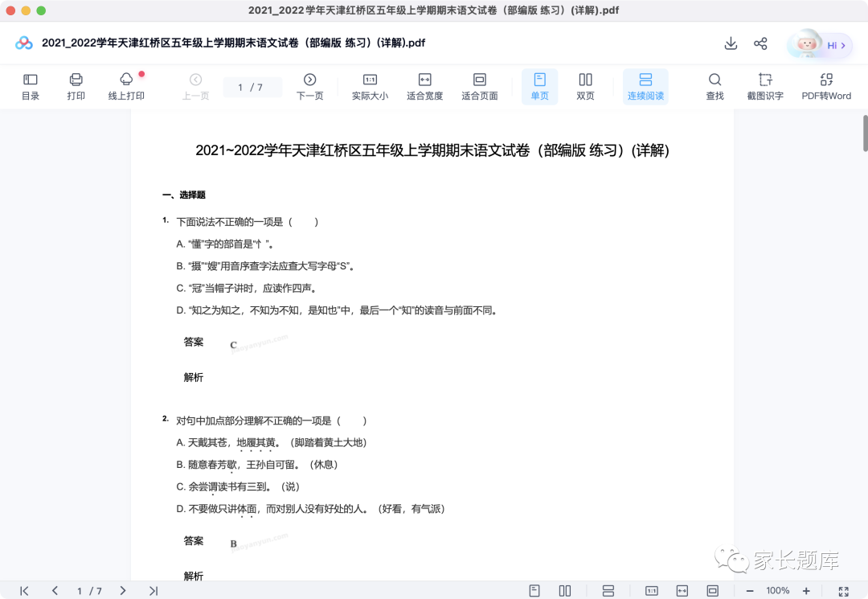
Task: Jump to first page in bottom bar
Action: pos(24,591)
